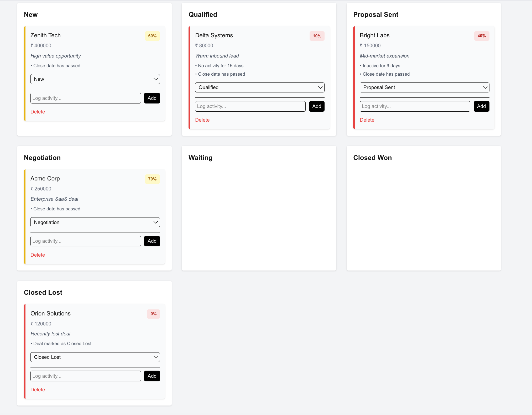
Task: Expand Acme Corp Negotiation stage dropdown
Action: point(95,222)
